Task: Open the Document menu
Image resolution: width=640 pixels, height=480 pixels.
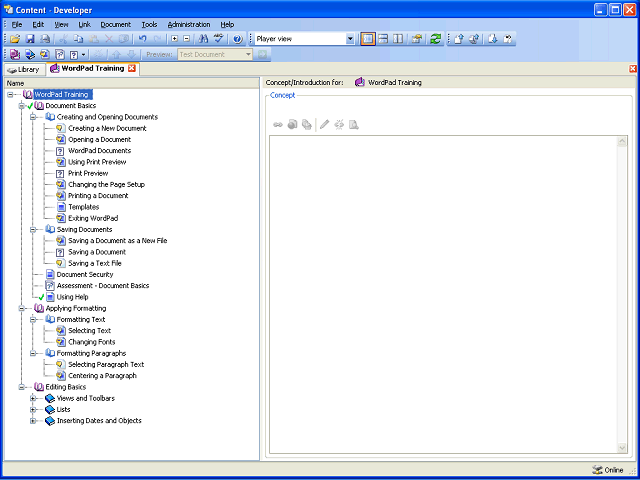Action: 116,24
